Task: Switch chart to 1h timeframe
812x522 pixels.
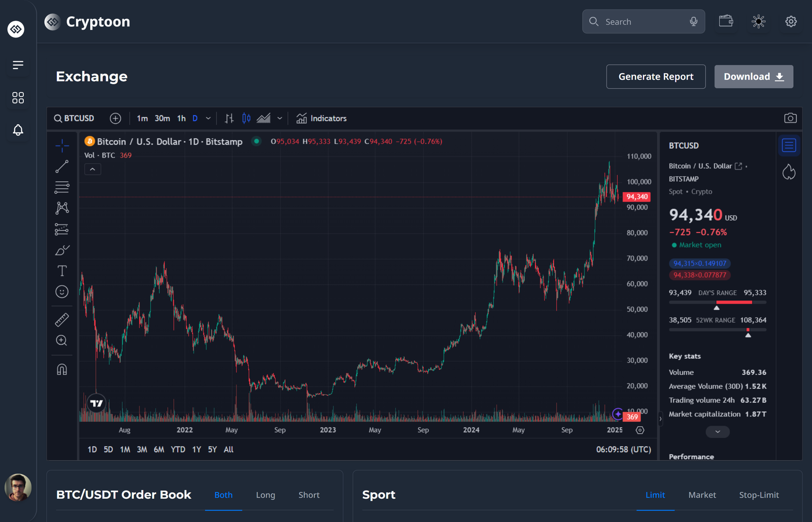Action: point(181,118)
